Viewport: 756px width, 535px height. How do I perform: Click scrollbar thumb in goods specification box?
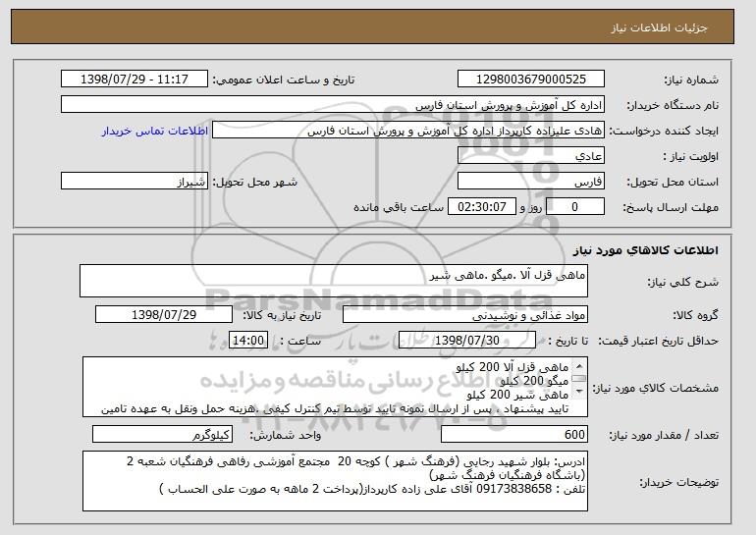(x=578, y=378)
